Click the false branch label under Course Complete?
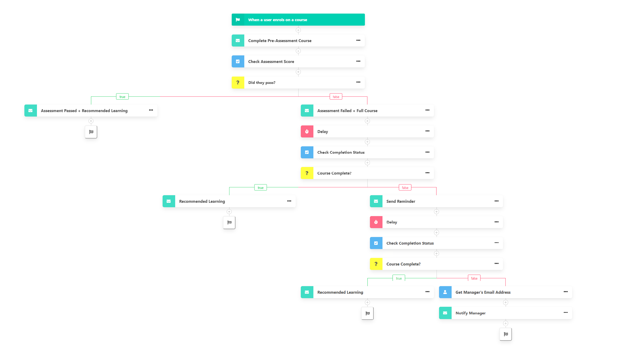 click(x=405, y=187)
